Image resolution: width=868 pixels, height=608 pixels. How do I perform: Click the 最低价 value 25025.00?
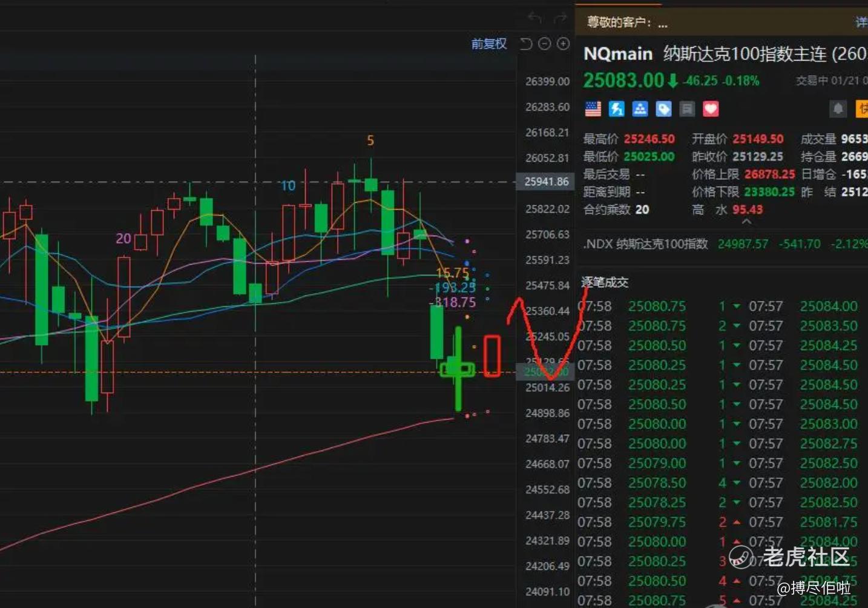click(x=649, y=157)
